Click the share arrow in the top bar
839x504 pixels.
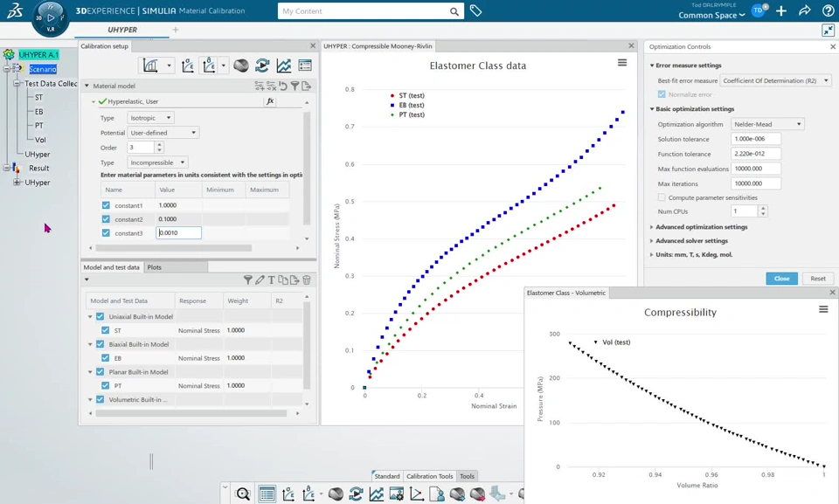[805, 10]
